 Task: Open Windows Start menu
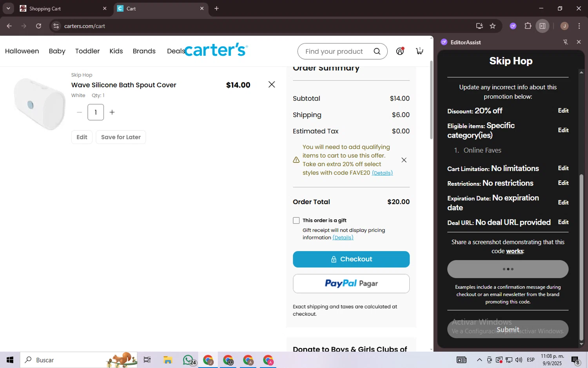pyautogui.click(x=10, y=360)
